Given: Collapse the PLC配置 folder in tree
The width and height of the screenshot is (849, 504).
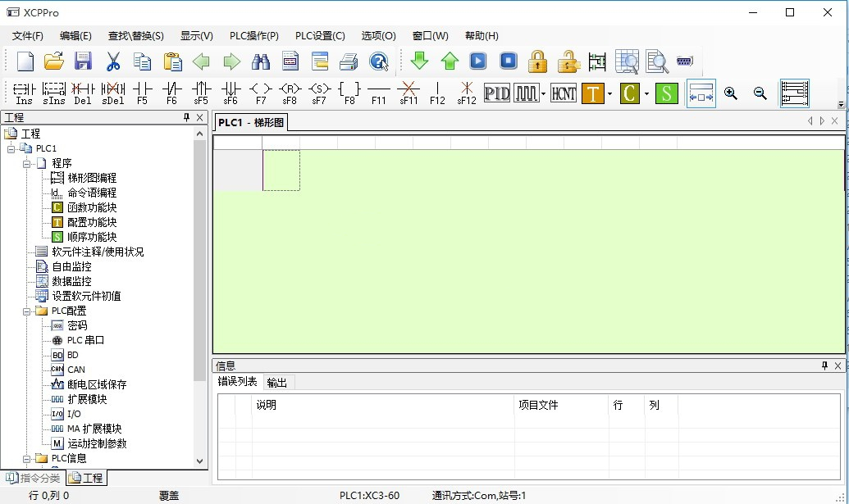Looking at the screenshot, I should [27, 311].
